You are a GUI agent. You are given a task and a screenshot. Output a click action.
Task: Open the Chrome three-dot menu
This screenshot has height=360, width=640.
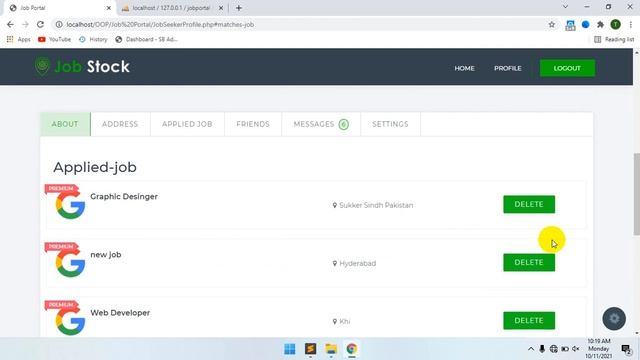631,24
